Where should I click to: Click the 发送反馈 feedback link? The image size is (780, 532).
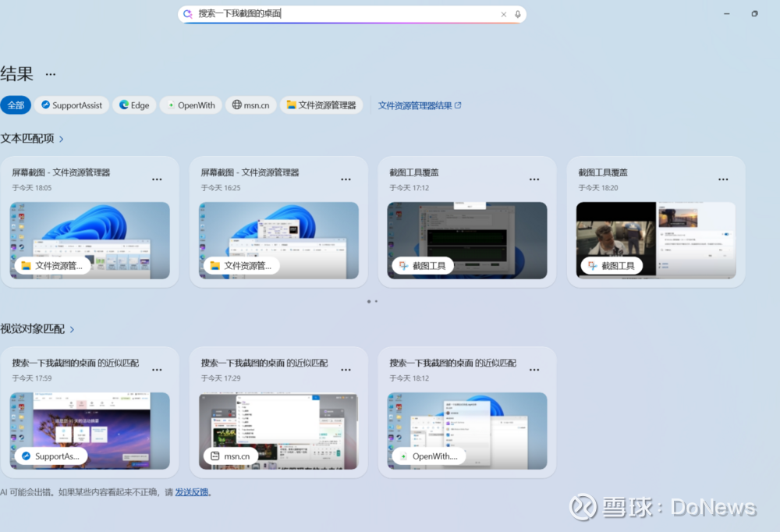pos(192,492)
